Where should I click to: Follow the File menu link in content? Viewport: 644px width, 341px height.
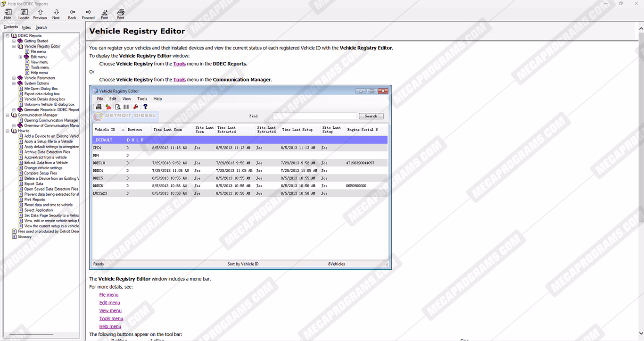(109, 295)
